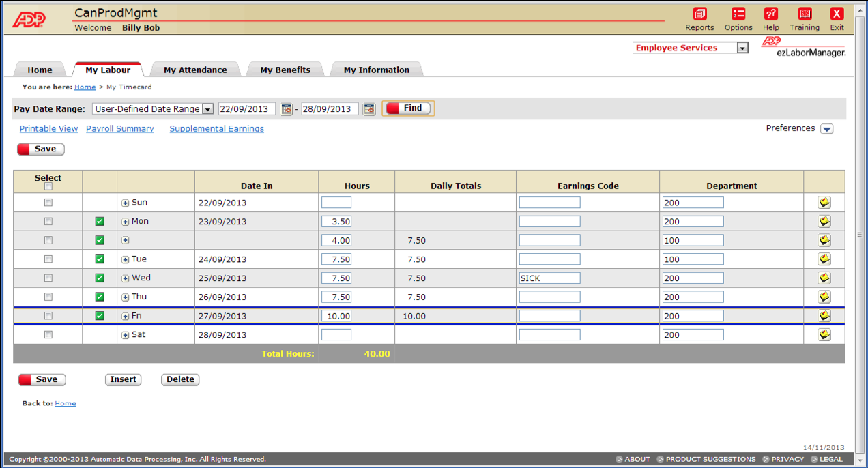The width and height of the screenshot is (868, 468).
Task: Open the Supplemental Earnings link
Action: [216, 129]
